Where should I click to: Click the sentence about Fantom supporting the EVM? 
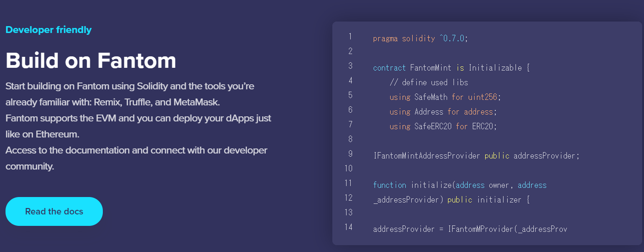[138, 126]
